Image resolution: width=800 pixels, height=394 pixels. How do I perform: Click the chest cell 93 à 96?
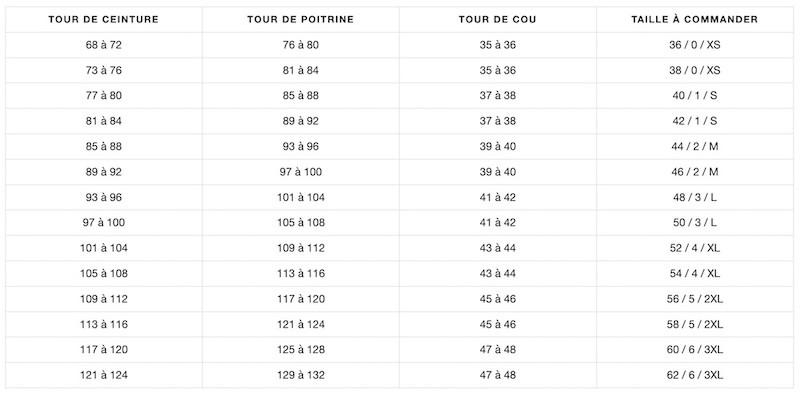click(x=301, y=146)
